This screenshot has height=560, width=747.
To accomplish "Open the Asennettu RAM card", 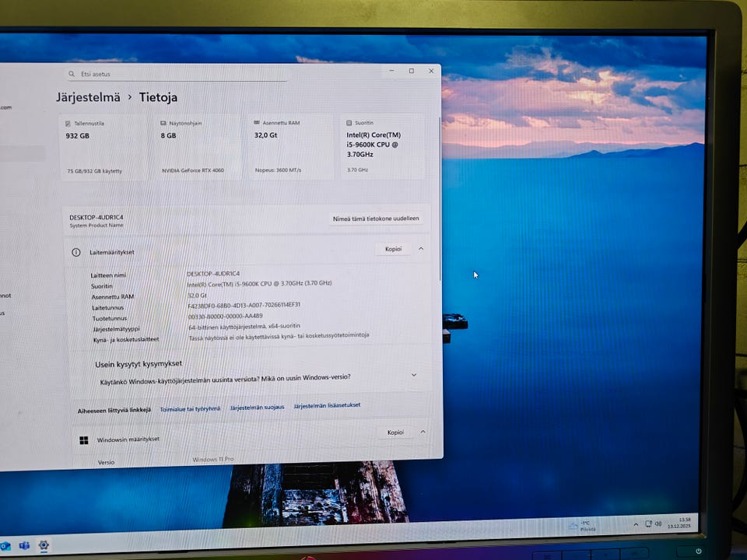I will coord(290,146).
